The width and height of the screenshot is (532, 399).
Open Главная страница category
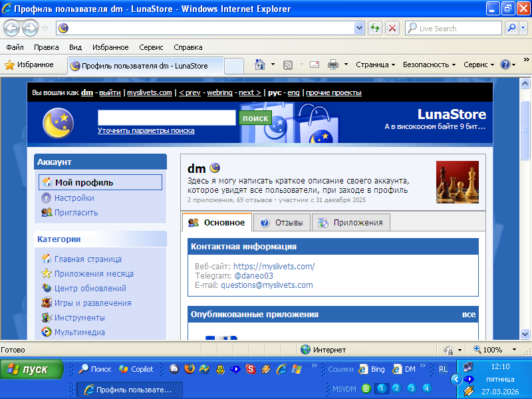[81, 259]
